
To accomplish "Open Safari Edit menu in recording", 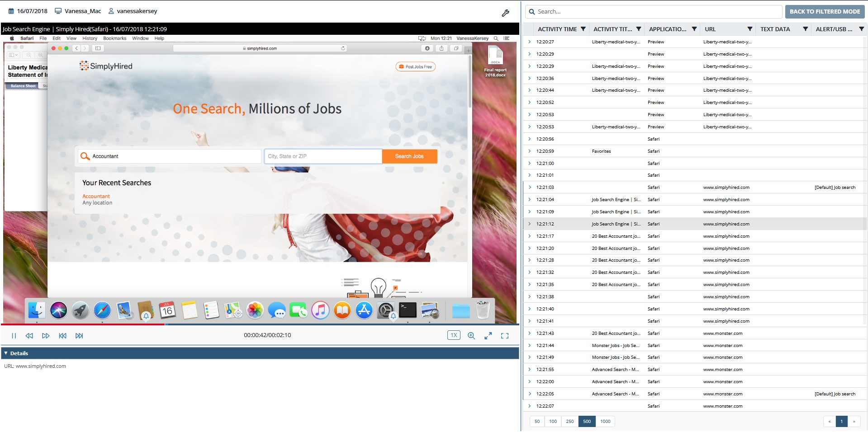I will click(x=57, y=38).
